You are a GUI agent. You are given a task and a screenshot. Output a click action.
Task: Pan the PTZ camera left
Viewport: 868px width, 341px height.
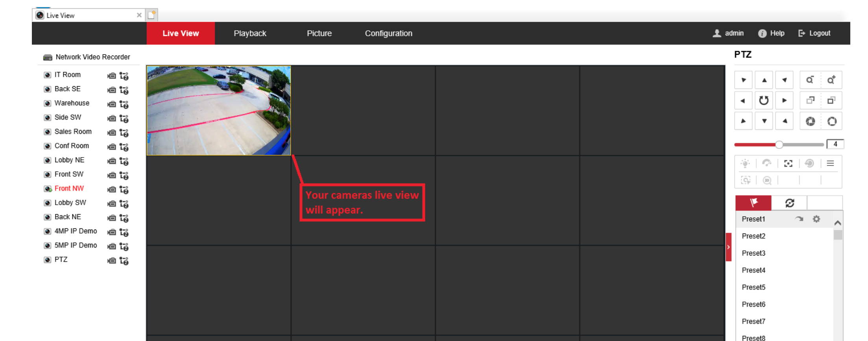click(743, 100)
